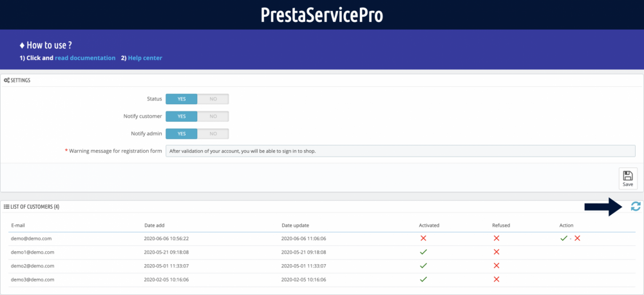Click the Action column header
Image resolution: width=644 pixels, height=295 pixels.
point(566,225)
